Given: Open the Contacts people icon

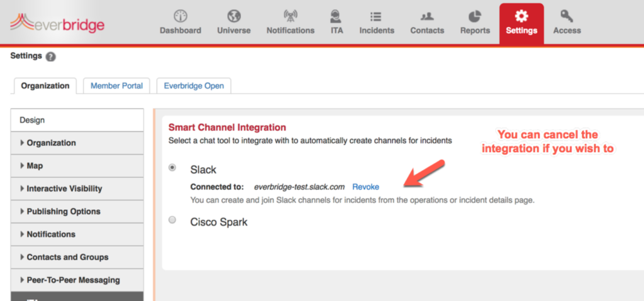Looking at the screenshot, I should [427, 16].
